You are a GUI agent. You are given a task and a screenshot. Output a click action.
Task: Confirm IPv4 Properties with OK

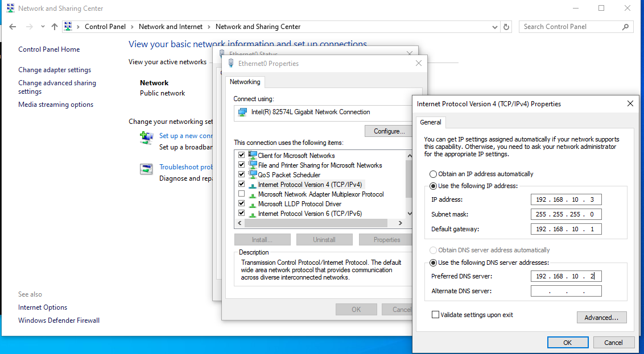click(568, 343)
